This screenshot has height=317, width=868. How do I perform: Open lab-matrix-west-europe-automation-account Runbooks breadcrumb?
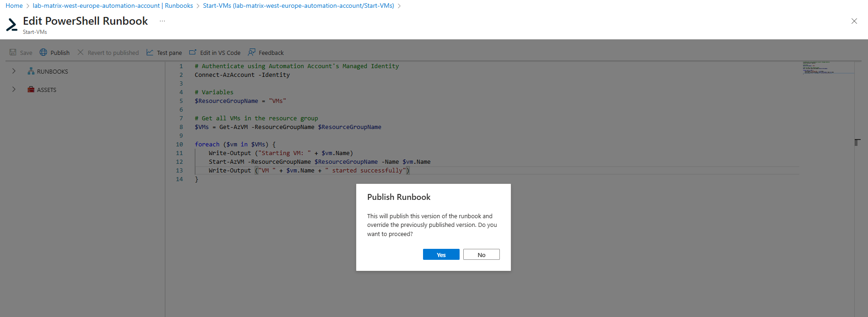[113, 5]
